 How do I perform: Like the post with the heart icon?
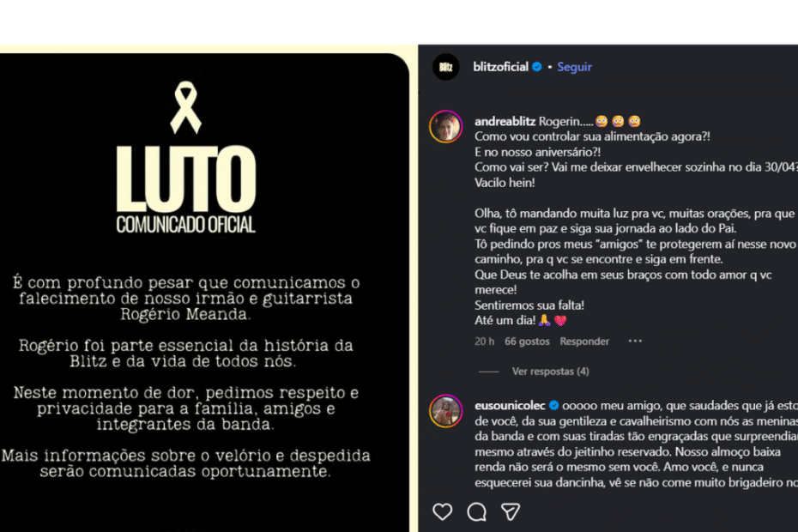[442, 511]
